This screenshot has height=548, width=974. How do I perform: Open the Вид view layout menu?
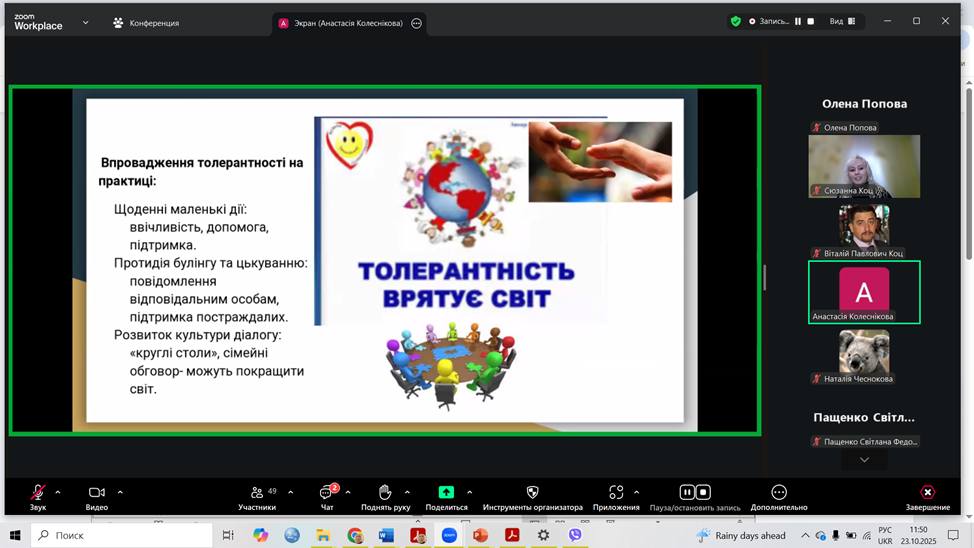tap(841, 21)
